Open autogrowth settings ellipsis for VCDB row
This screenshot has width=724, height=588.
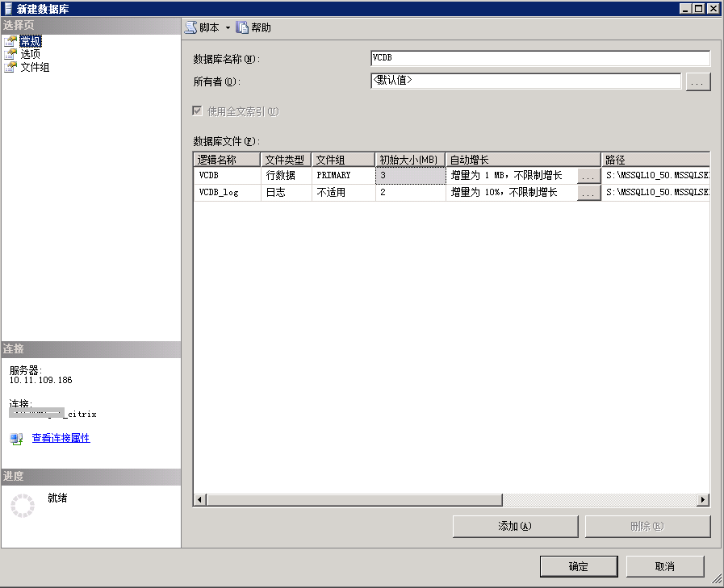[588, 176]
